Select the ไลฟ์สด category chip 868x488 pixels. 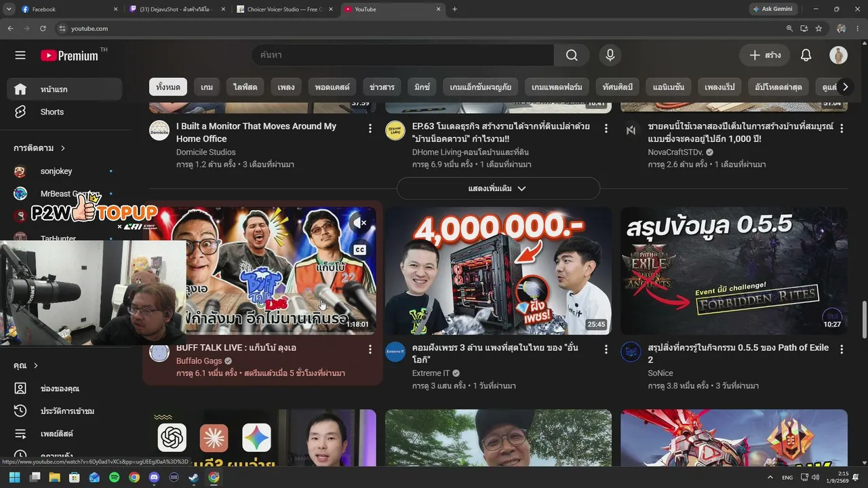(245, 87)
